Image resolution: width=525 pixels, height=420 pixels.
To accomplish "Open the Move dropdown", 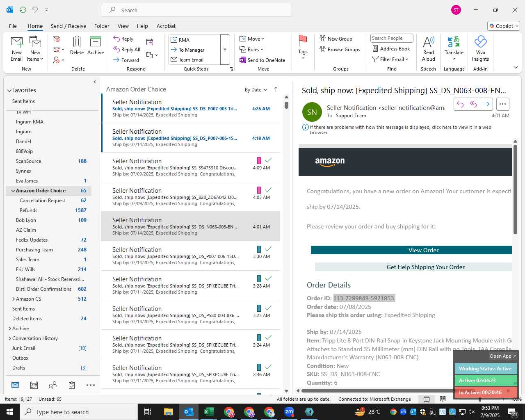I will [x=252, y=39].
